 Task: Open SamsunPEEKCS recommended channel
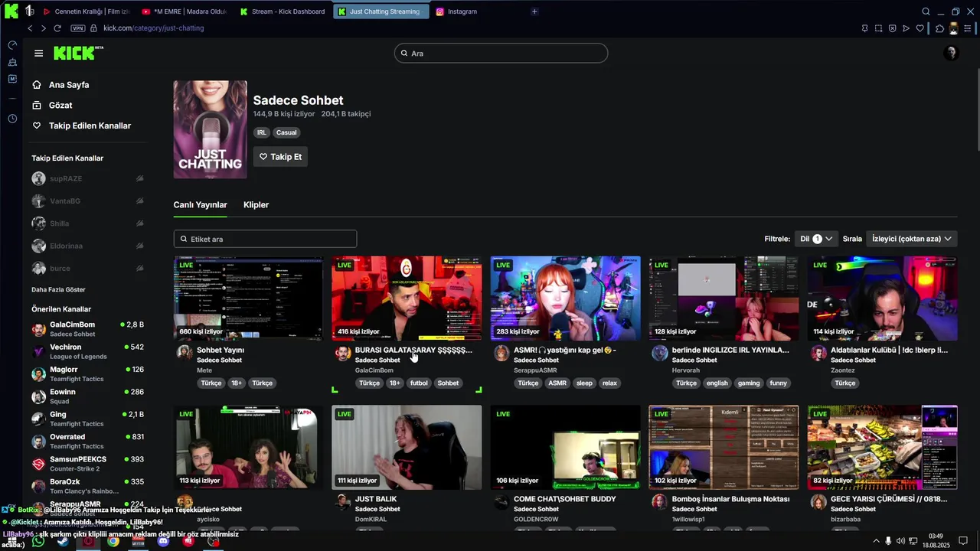87,463
